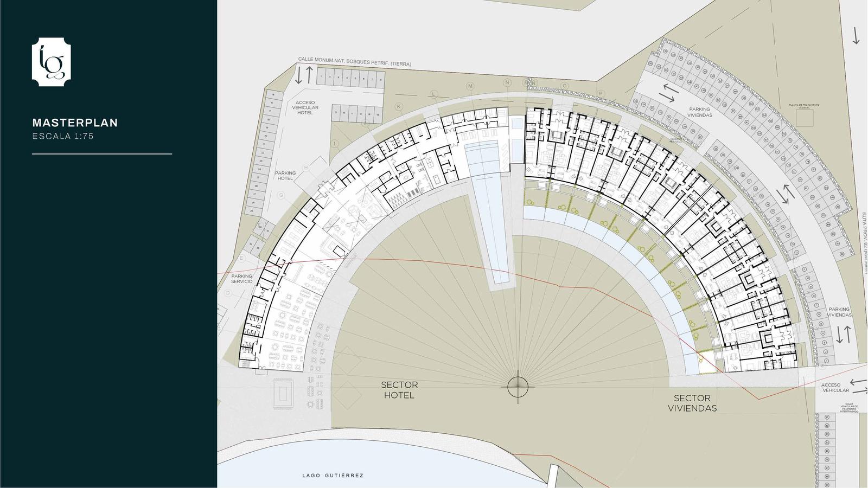
Task: Click the LAGO GUTIÉRREZ lake label
Action: 333,476
